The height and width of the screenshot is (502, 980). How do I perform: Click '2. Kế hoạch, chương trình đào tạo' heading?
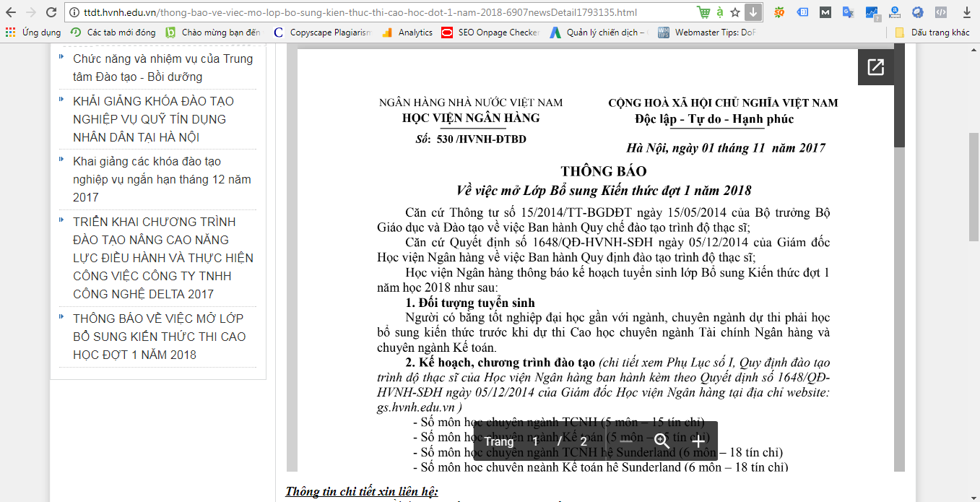(x=500, y=362)
